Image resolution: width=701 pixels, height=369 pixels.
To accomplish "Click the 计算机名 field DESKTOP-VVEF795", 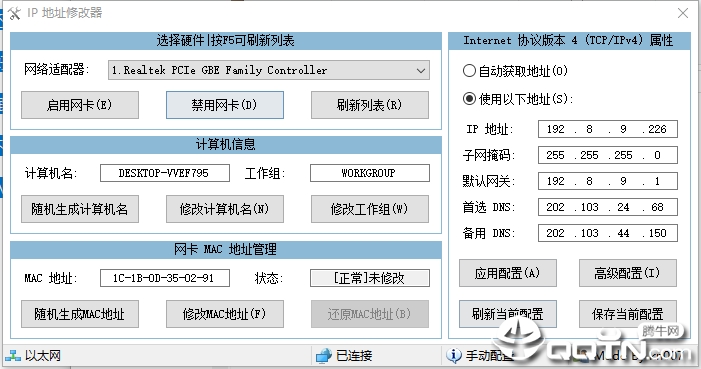I will tap(165, 173).
